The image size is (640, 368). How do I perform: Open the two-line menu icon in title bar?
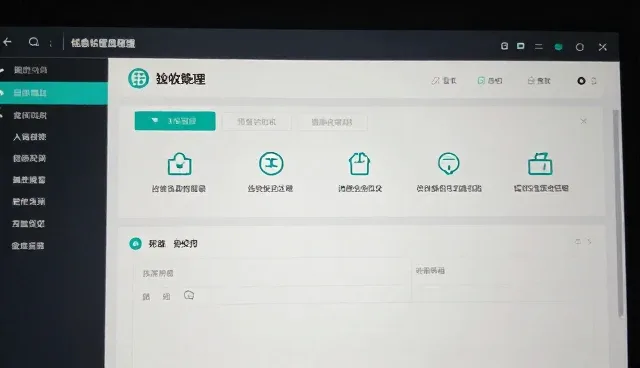click(539, 47)
